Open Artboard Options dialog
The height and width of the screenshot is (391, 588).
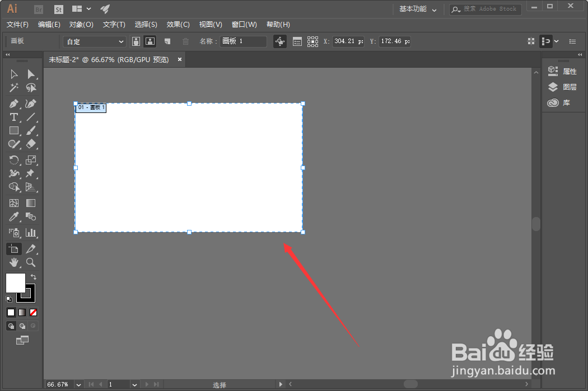(x=297, y=41)
